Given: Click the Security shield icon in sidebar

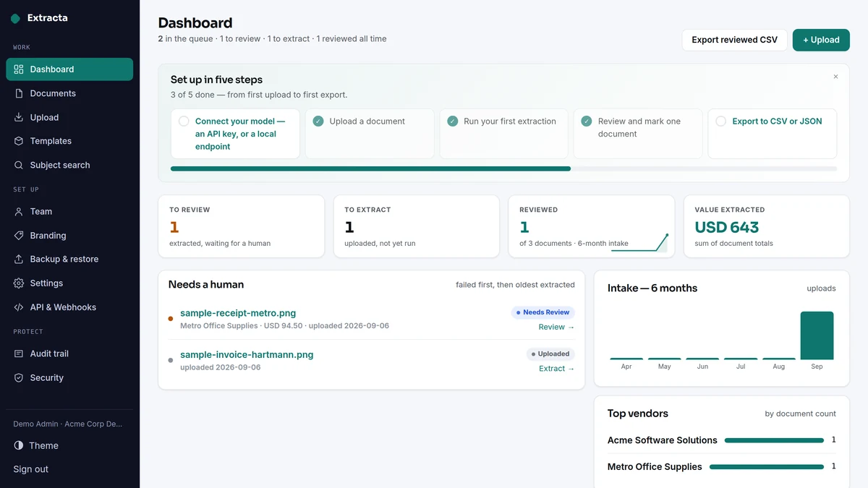Looking at the screenshot, I should [19, 377].
